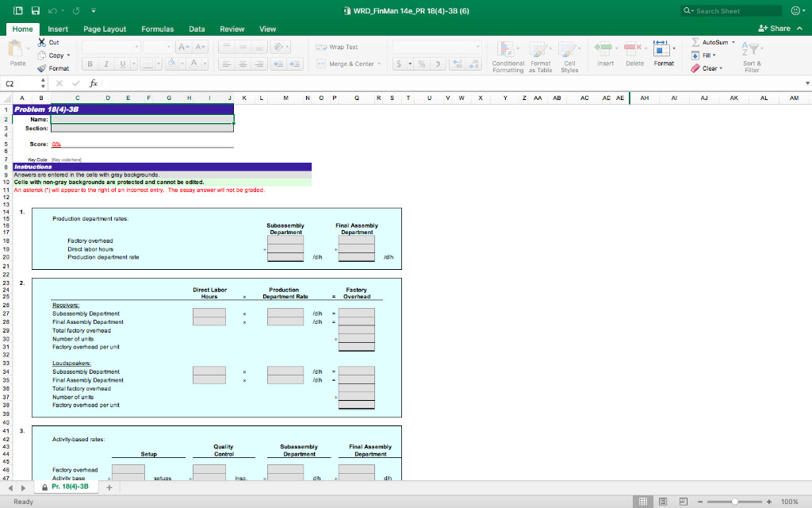This screenshot has height=508, width=812.
Task: Switch to Normal view icon
Action: 643,502
